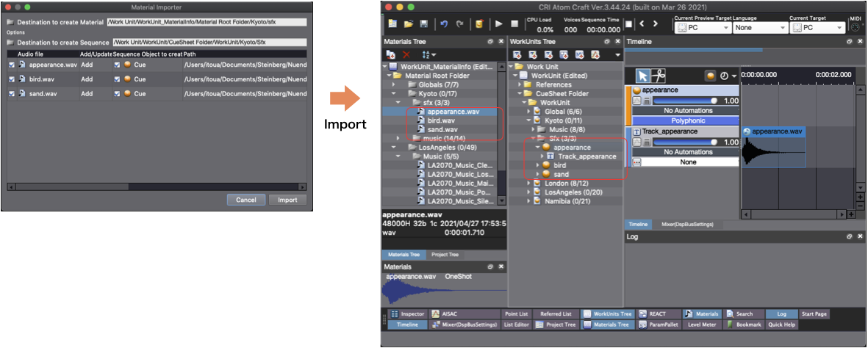Viewport: 868px width, 348px height.
Task: Open project using the folder toolbar icon
Action: click(x=409, y=23)
